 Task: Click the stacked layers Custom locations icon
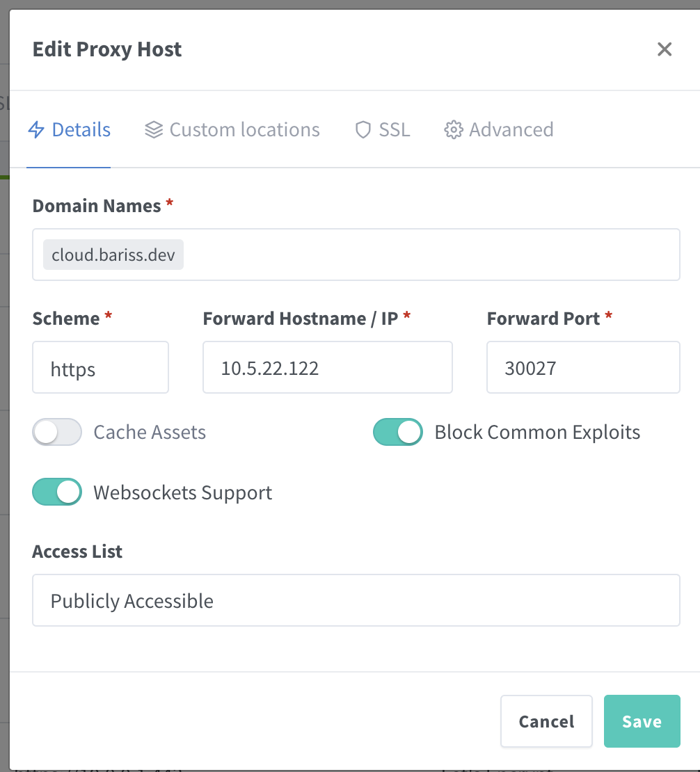pos(154,130)
